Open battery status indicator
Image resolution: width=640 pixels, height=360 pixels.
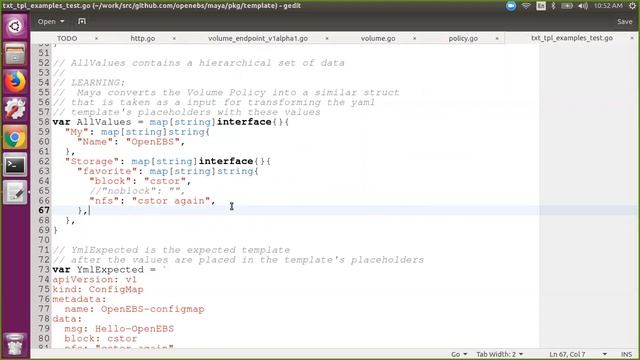567,6
